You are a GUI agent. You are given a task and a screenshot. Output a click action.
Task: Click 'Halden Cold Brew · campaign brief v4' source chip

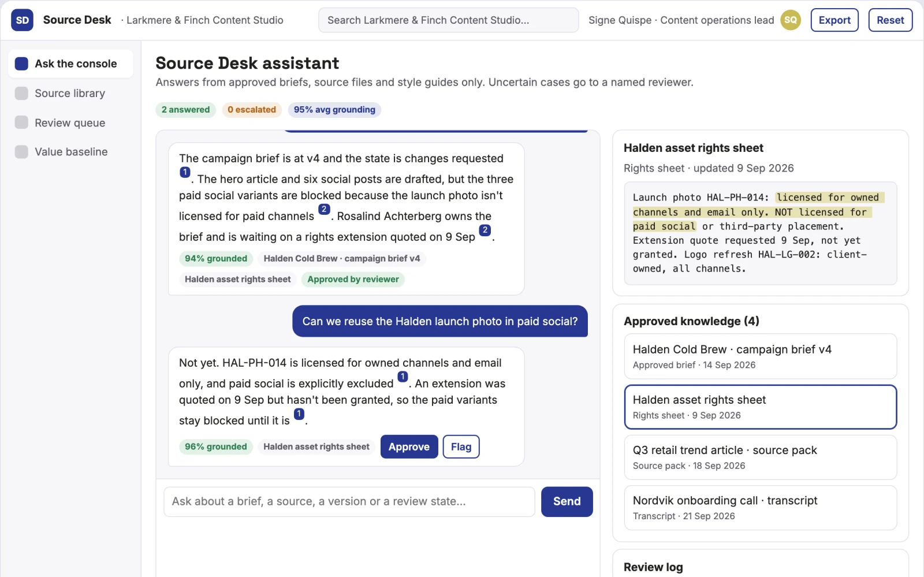point(342,258)
